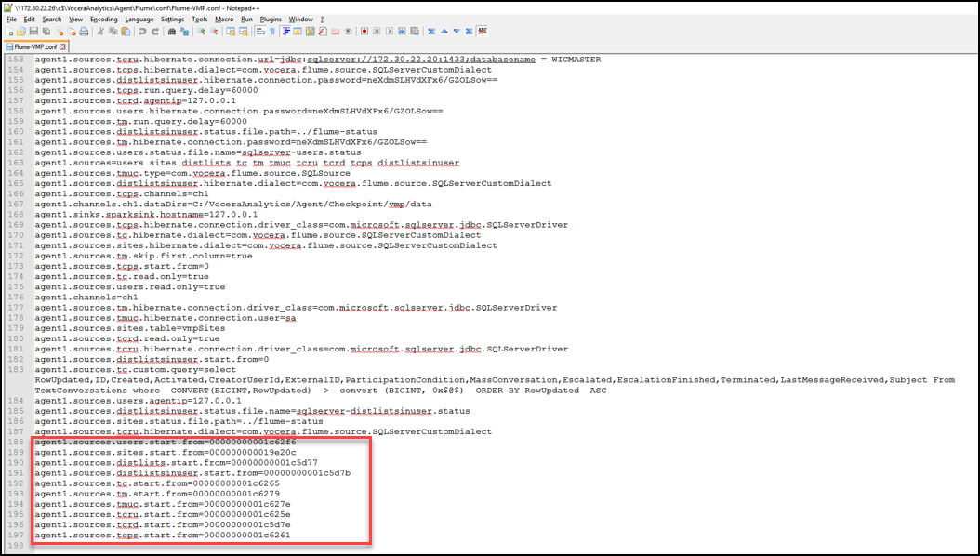Click line agent1.sinks.sparksink.hostname=127.0.0.1

click(146, 214)
